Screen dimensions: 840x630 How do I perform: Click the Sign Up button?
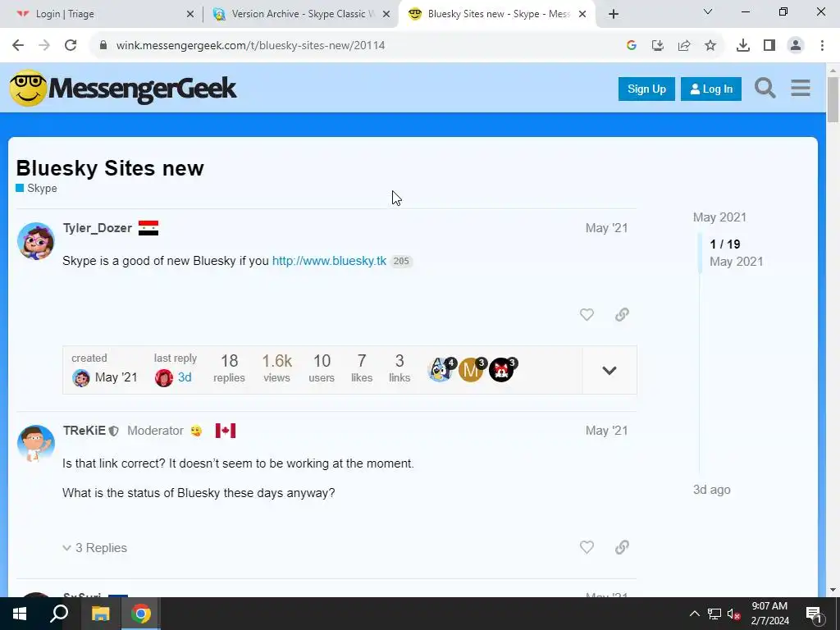tap(646, 89)
